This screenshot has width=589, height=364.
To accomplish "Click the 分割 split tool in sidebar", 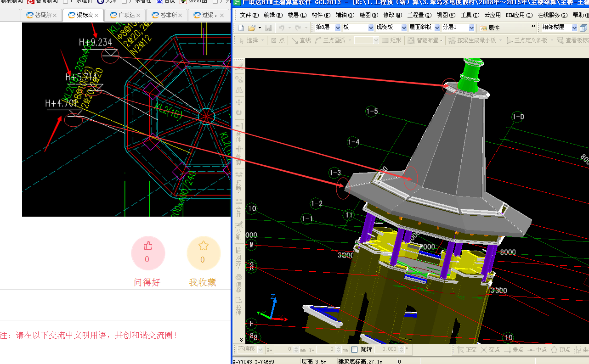I will (239, 231).
